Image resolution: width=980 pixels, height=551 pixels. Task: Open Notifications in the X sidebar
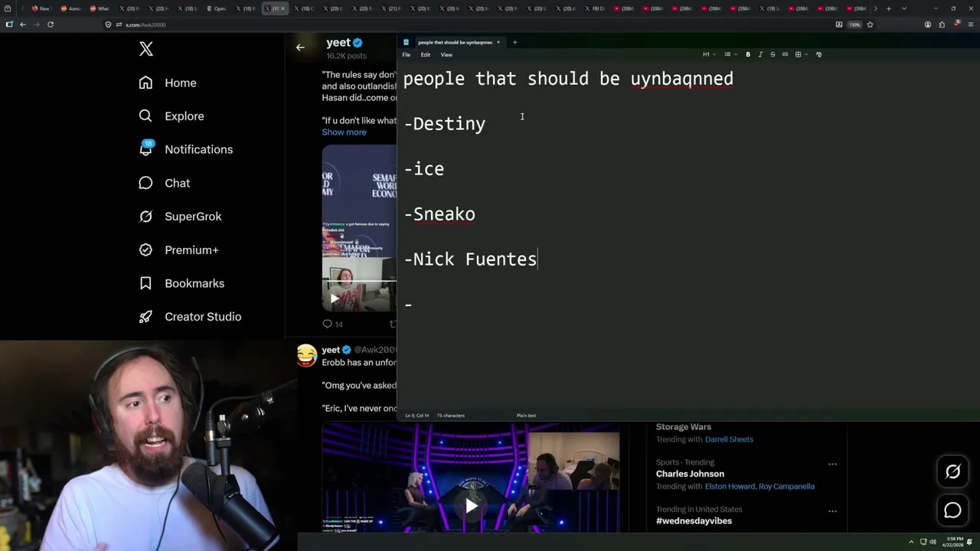(185, 149)
